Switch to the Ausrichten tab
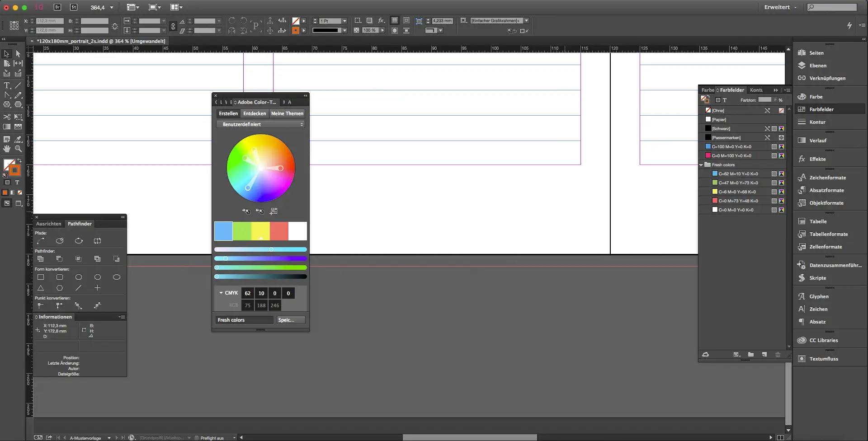Screen dimensions: 868x441 (x=48, y=224)
